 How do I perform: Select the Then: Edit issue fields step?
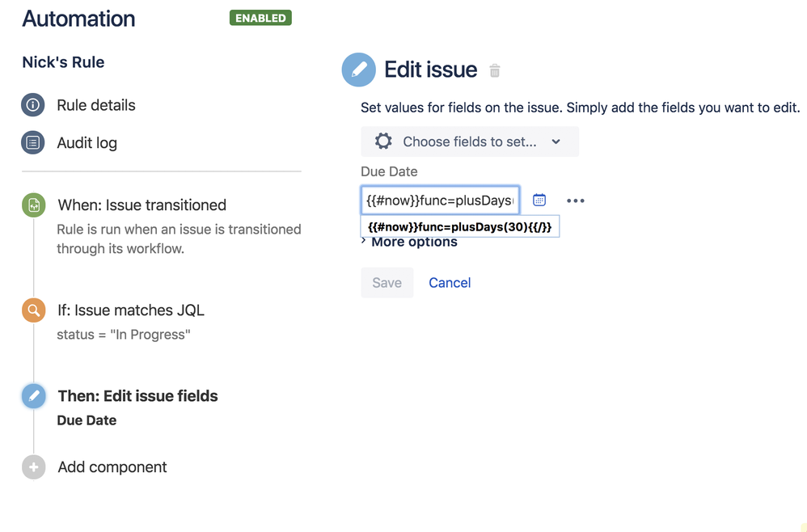coord(137,396)
